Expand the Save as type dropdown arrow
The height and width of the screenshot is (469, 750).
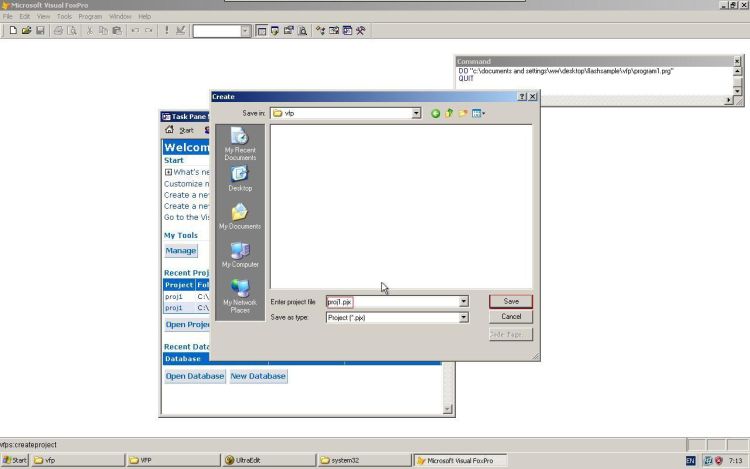[x=463, y=317]
